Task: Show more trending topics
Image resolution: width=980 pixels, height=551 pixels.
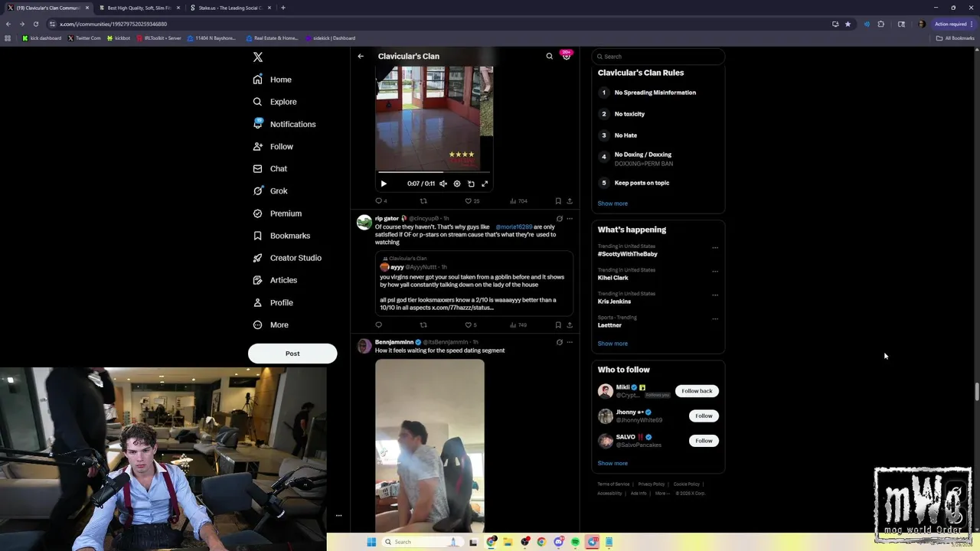Action: point(612,344)
